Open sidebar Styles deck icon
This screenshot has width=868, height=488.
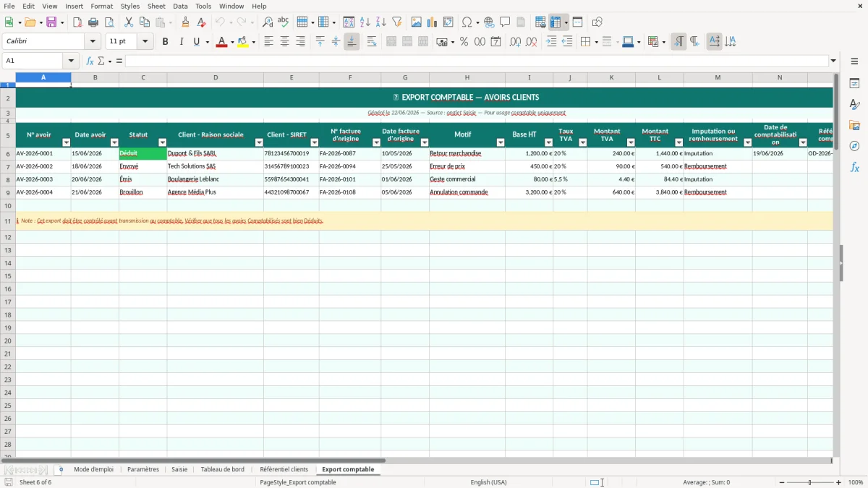click(x=854, y=105)
